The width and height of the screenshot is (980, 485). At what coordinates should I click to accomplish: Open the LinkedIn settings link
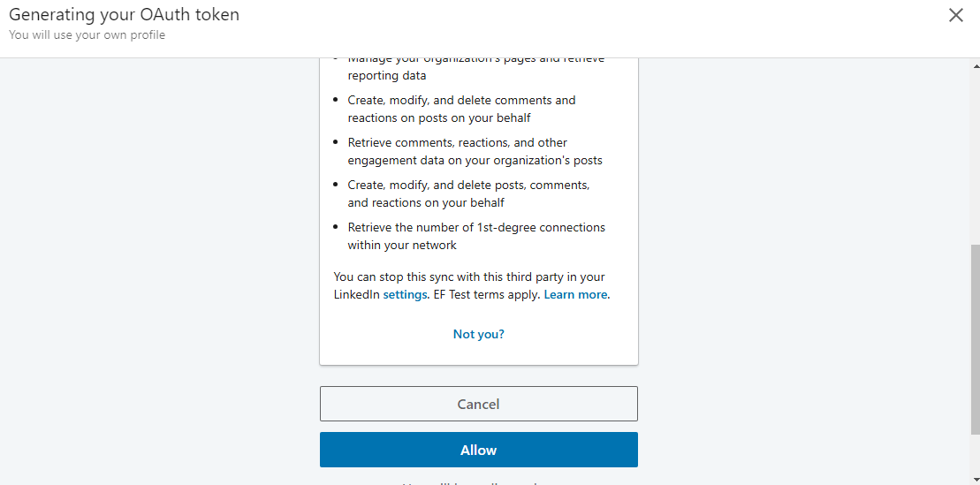pyautogui.click(x=405, y=294)
